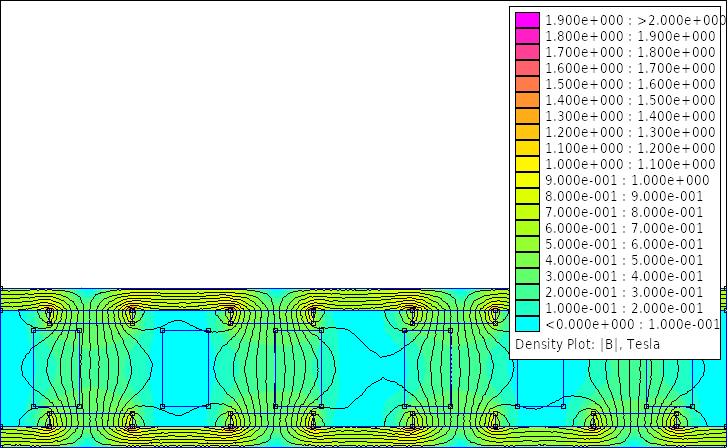Click legend text '1.500e+000 : 1.600e+000'

(630, 84)
